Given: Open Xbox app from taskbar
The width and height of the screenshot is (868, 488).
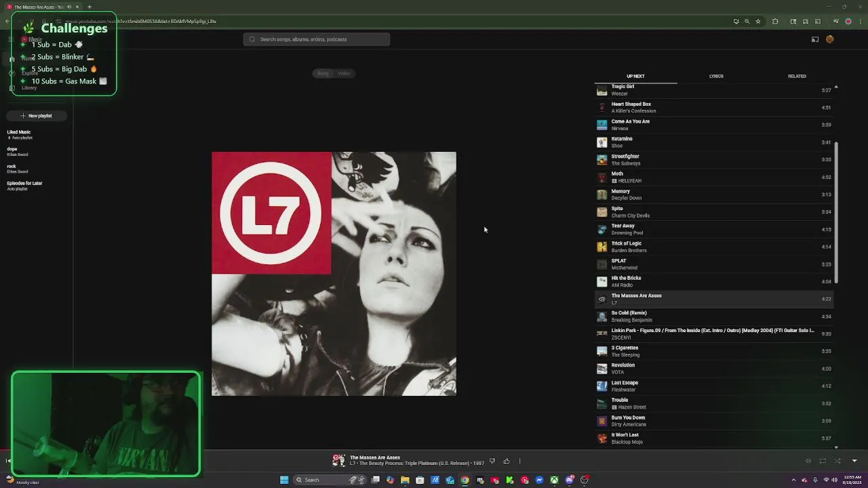Looking at the screenshot, I should [x=554, y=480].
